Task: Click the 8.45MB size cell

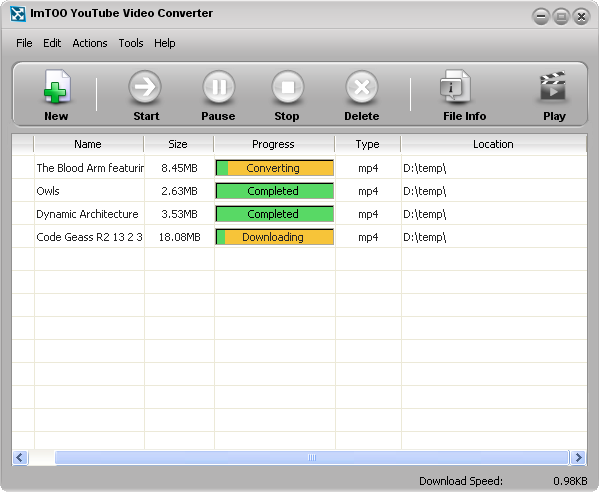Action: click(179, 168)
